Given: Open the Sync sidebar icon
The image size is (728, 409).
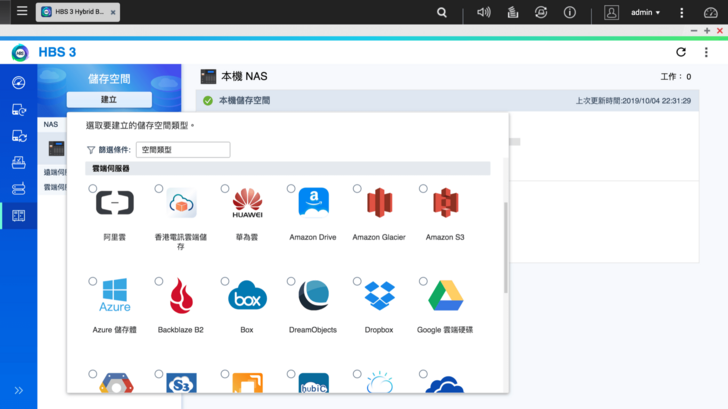Looking at the screenshot, I should click(x=19, y=136).
